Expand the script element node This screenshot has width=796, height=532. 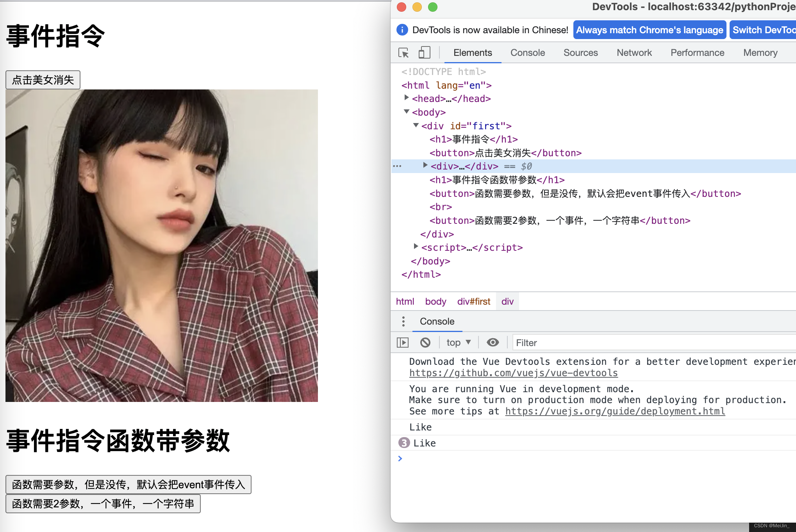pos(416,246)
